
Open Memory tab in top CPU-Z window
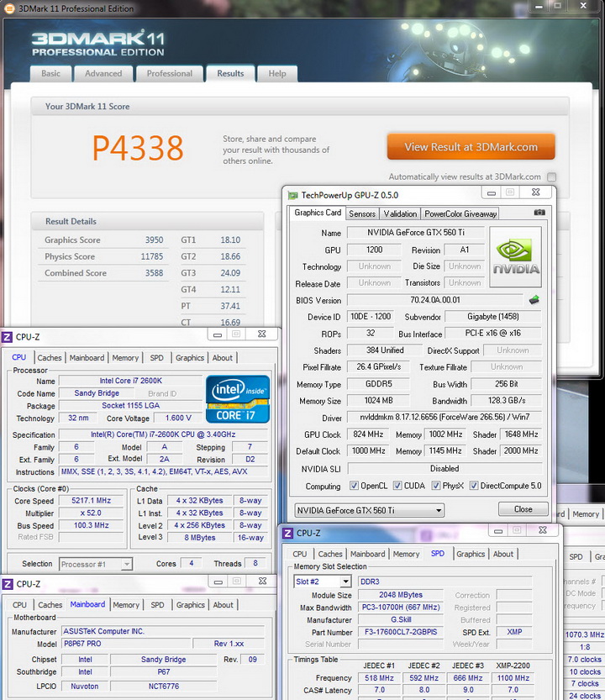pyautogui.click(x=125, y=358)
